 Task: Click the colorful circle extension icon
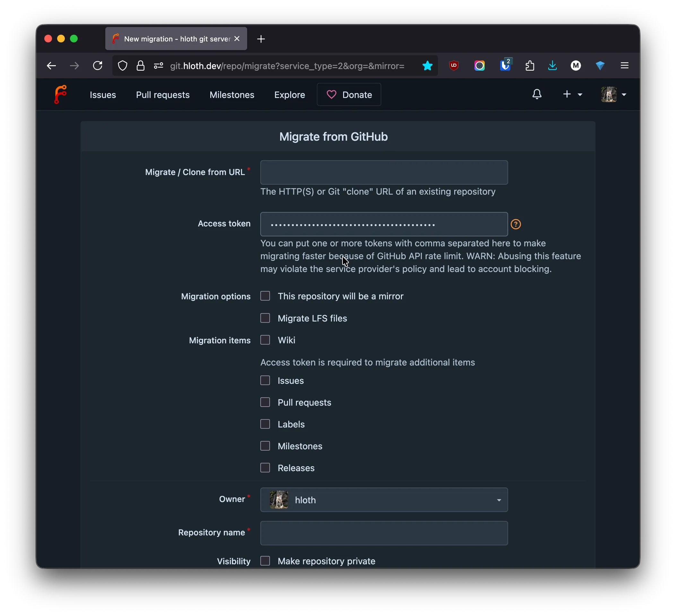tap(480, 66)
